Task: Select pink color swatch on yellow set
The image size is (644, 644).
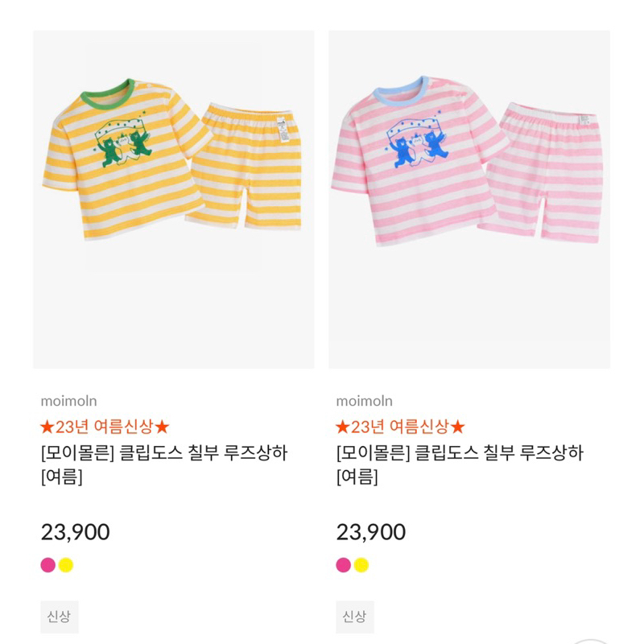Action: coord(48,564)
